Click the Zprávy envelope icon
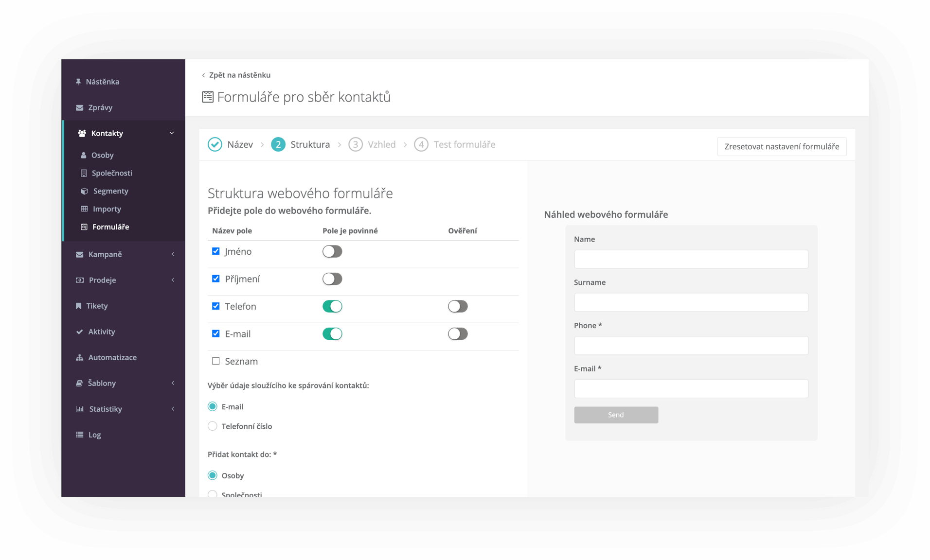The image size is (930, 560). (80, 107)
